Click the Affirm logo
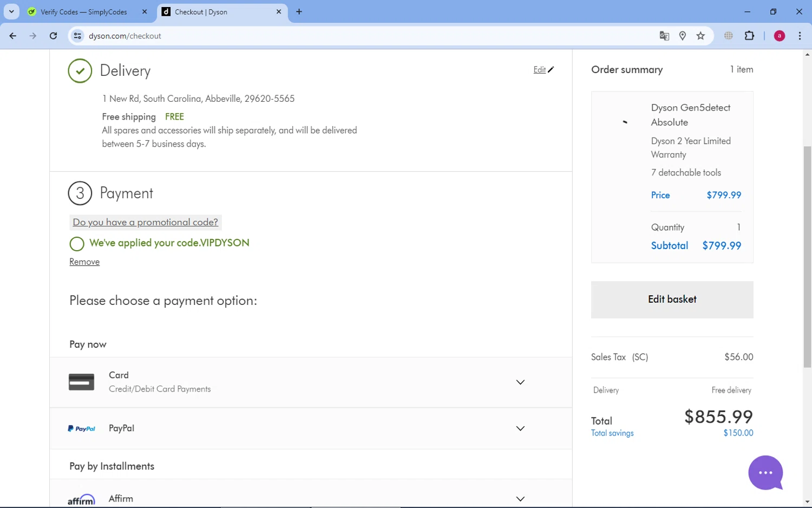Screen dimensions: 812x508 coord(81,499)
